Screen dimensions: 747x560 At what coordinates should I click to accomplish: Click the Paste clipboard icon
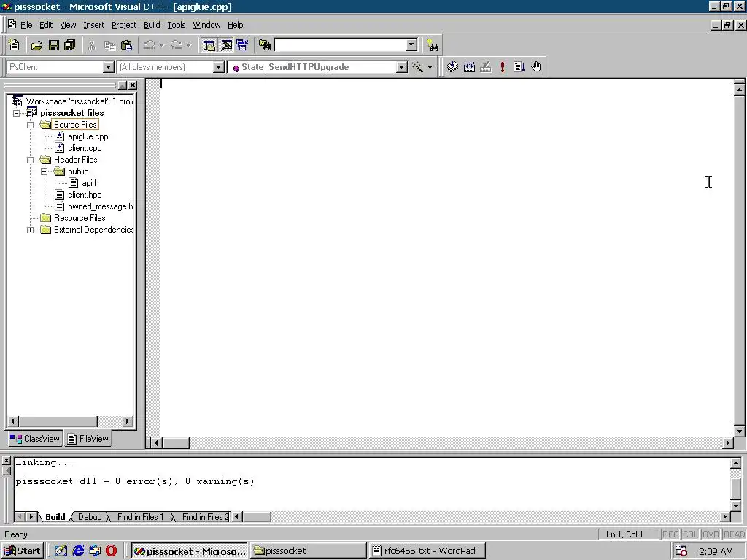(127, 45)
